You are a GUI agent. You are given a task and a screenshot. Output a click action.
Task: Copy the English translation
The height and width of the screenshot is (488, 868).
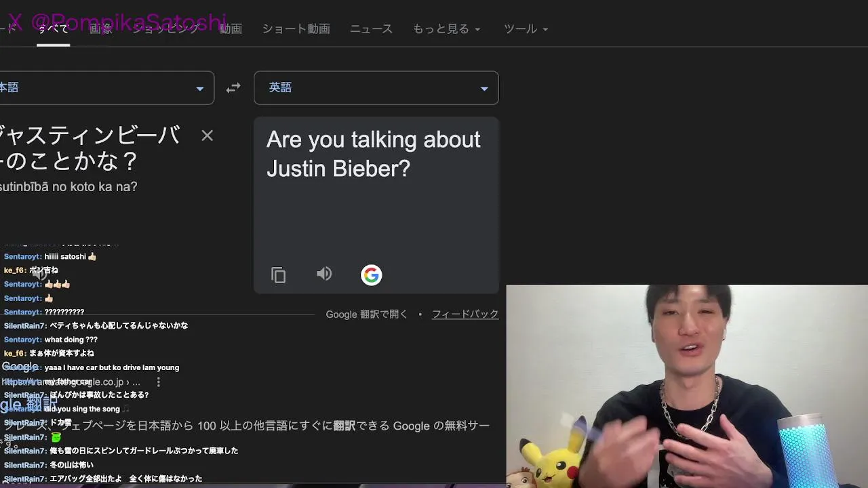point(279,274)
